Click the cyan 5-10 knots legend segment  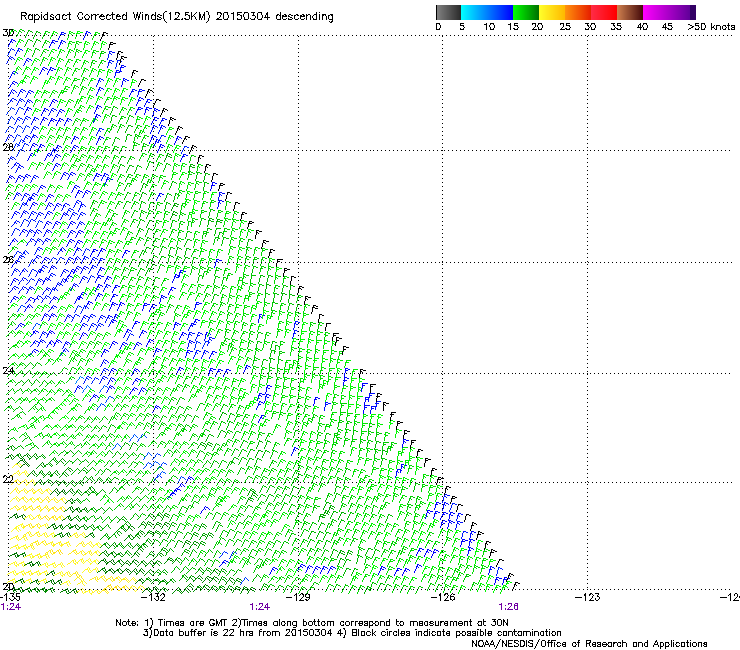coord(474,12)
